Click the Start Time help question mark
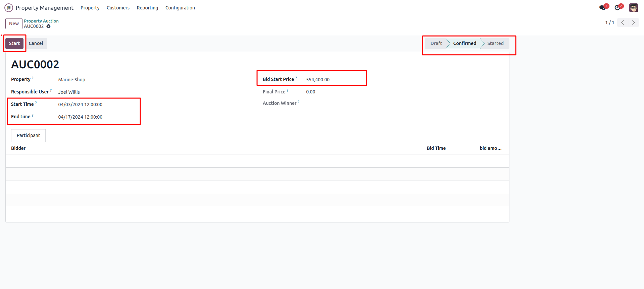The height and width of the screenshot is (289, 644). [36, 103]
